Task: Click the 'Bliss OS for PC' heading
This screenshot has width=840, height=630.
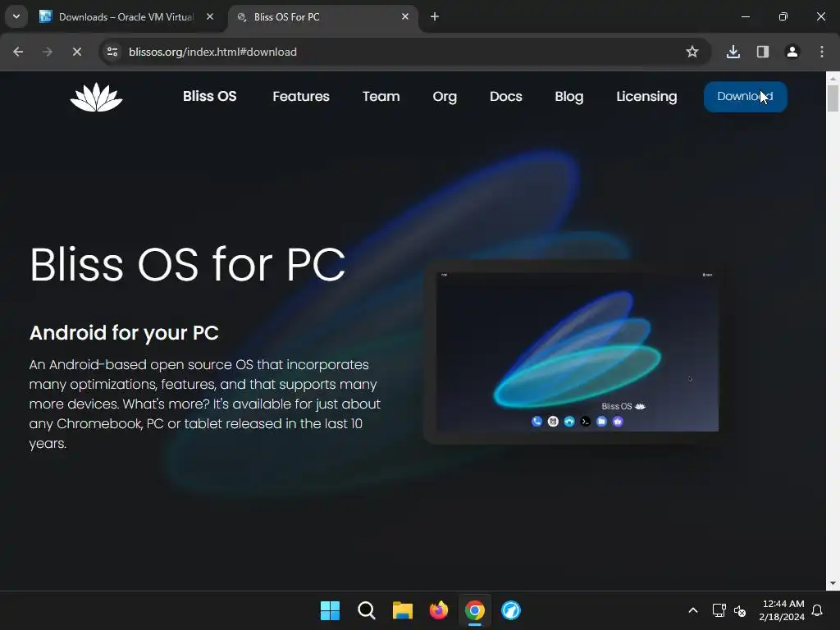Action: pos(188,264)
